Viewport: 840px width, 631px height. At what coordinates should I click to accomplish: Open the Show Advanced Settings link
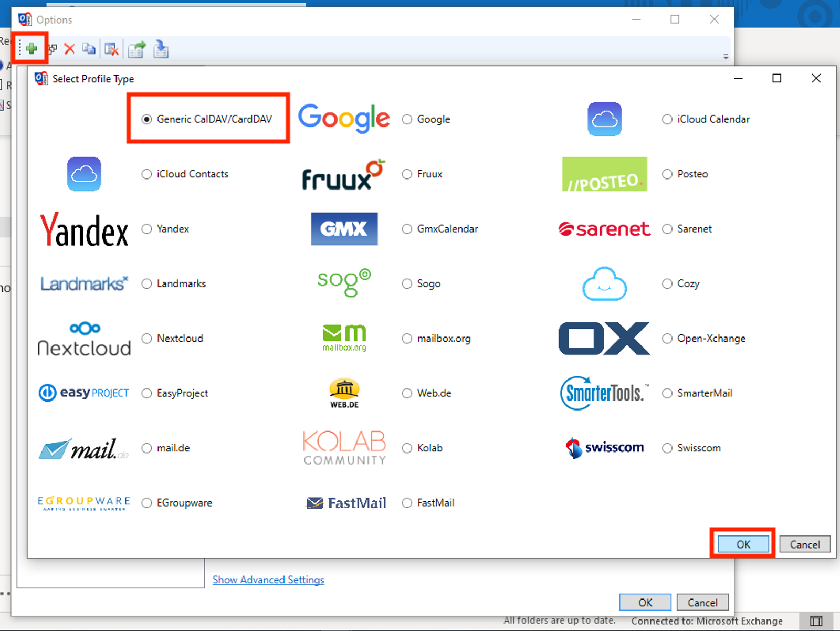(268, 580)
